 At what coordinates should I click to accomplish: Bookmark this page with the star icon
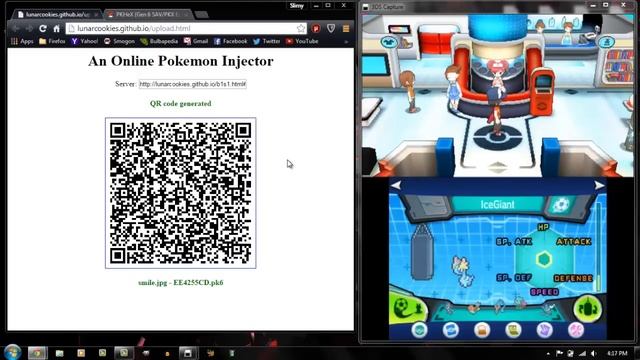pyautogui.click(x=301, y=28)
